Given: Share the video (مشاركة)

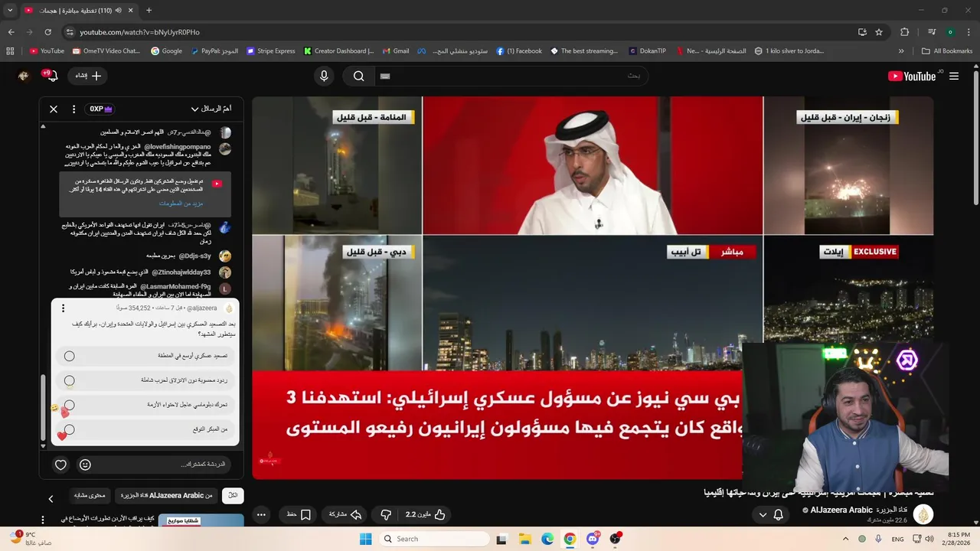Looking at the screenshot, I should click(345, 514).
